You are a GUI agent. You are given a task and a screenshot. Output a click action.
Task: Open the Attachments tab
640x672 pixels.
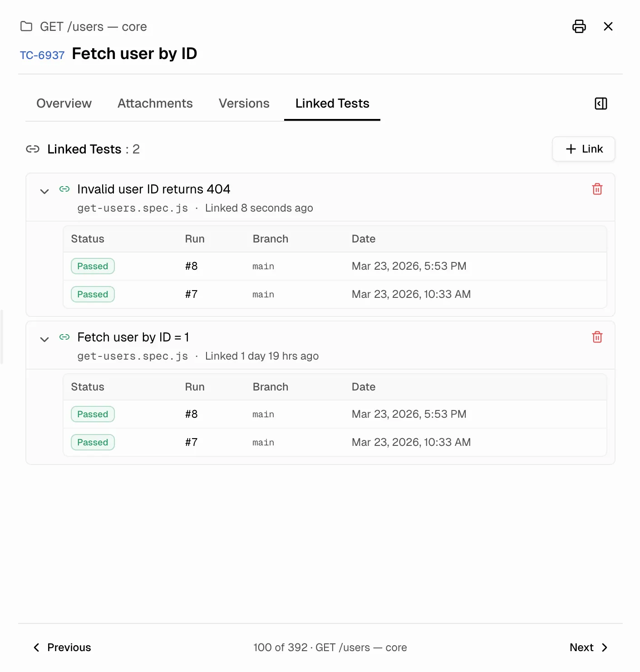pyautogui.click(x=155, y=103)
